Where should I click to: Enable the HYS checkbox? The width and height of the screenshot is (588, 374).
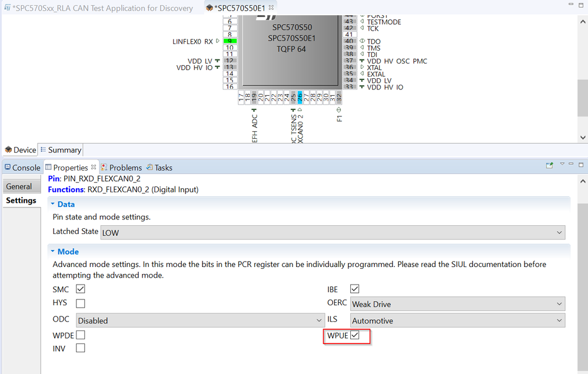pos(80,303)
